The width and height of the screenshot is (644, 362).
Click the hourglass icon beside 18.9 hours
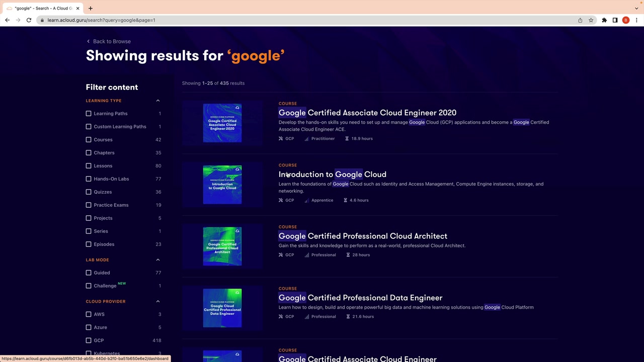click(x=347, y=139)
